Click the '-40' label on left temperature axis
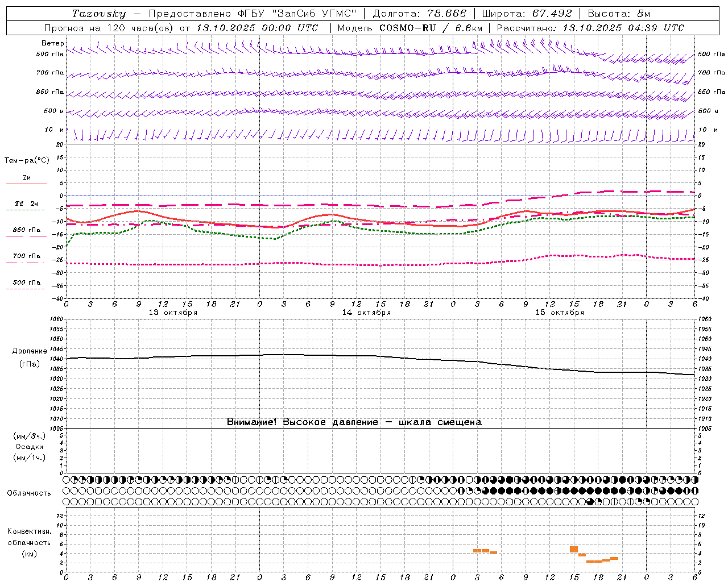The image size is (728, 582). pos(59,298)
